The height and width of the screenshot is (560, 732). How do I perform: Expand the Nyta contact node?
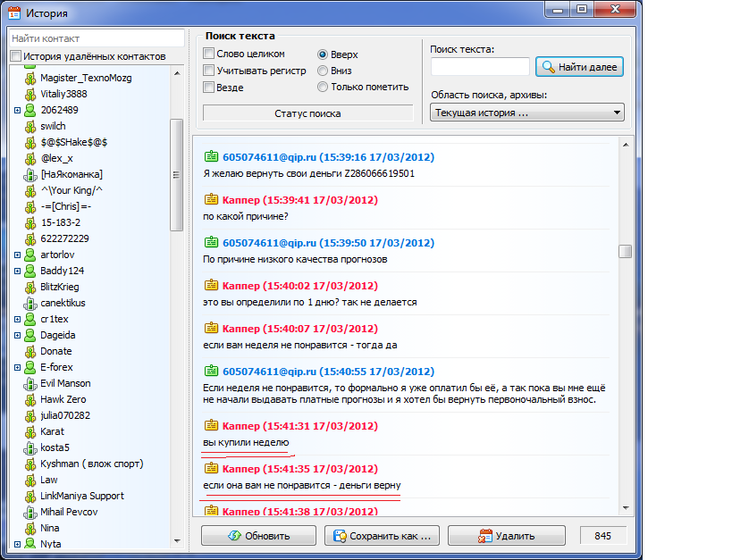(x=17, y=544)
